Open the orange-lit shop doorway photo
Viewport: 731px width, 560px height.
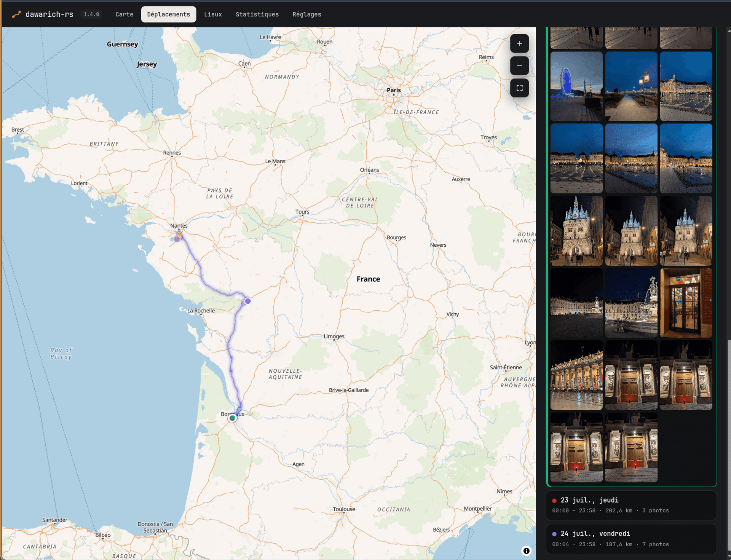686,303
